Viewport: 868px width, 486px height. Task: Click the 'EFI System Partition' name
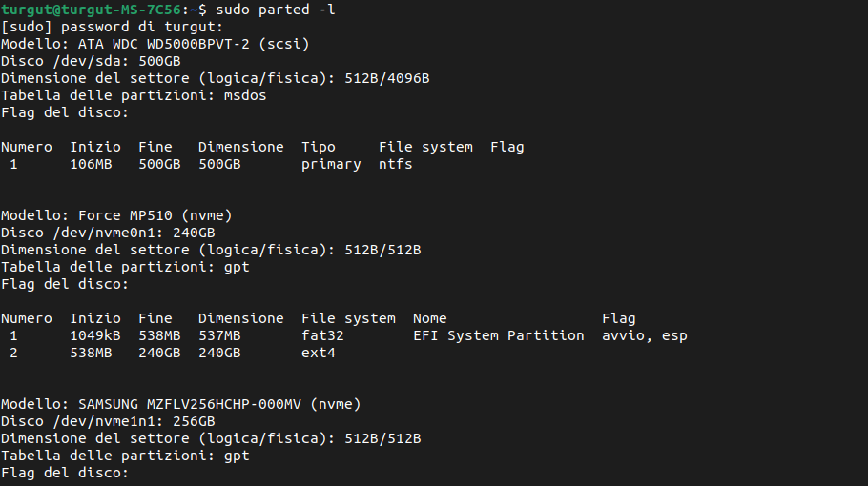click(x=498, y=335)
